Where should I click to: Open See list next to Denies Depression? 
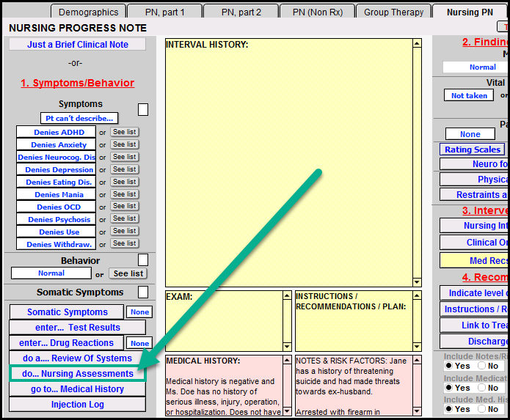point(124,169)
